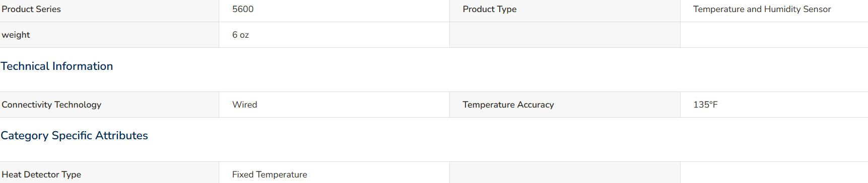Image resolution: width=868 pixels, height=183 pixels.
Task: Click the Category Specific Attributes heading
Action: point(74,135)
